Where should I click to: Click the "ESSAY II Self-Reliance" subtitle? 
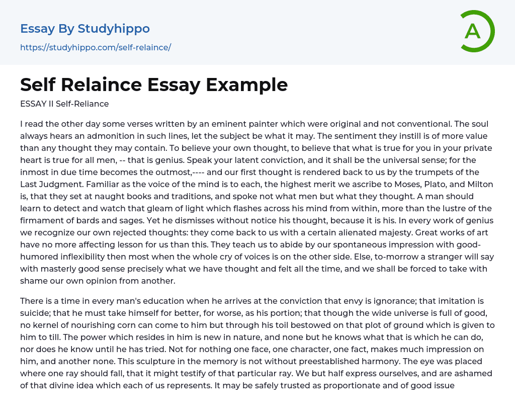[x=64, y=104]
